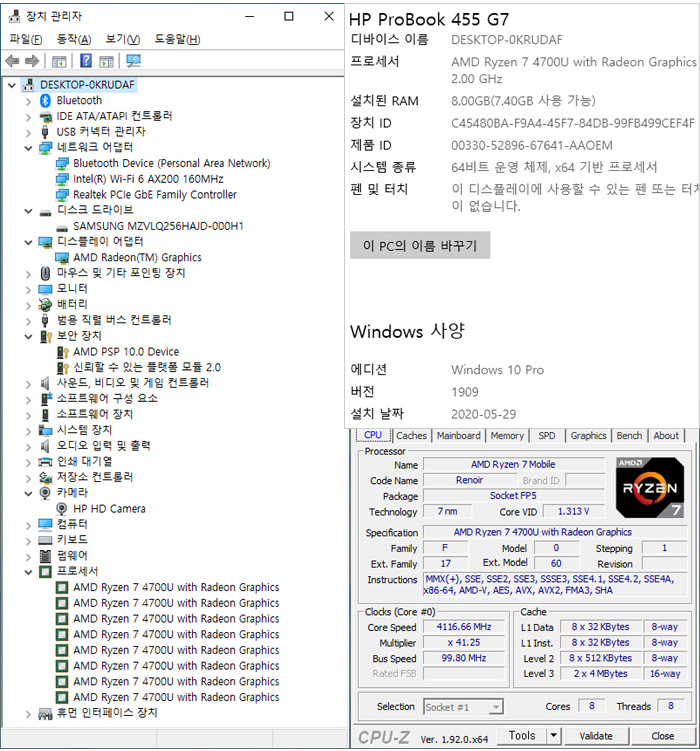Open the 보기(V) menu
Screen dimensions: 700x751
pyautogui.click(x=123, y=39)
